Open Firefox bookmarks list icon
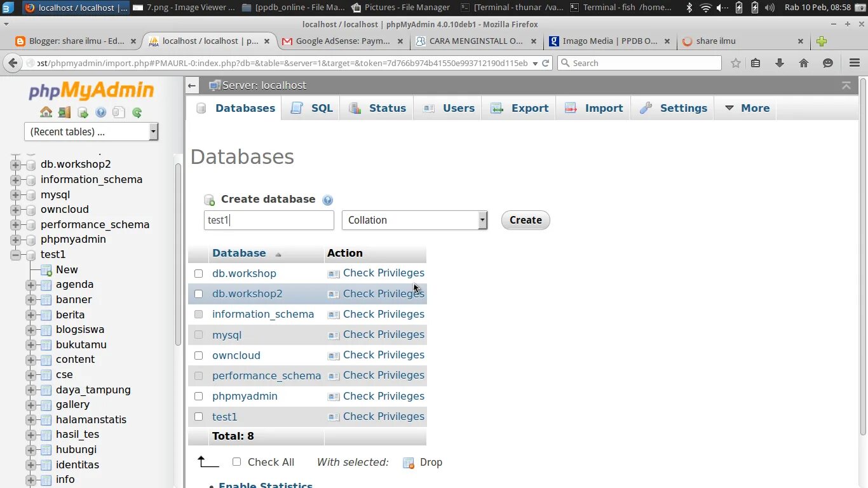The width and height of the screenshot is (868, 488). 756,63
